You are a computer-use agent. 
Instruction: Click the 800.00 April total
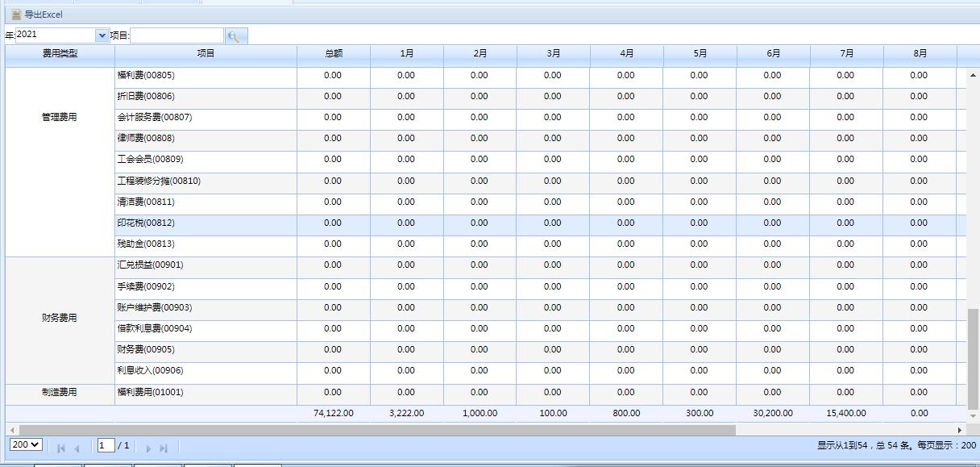click(627, 413)
